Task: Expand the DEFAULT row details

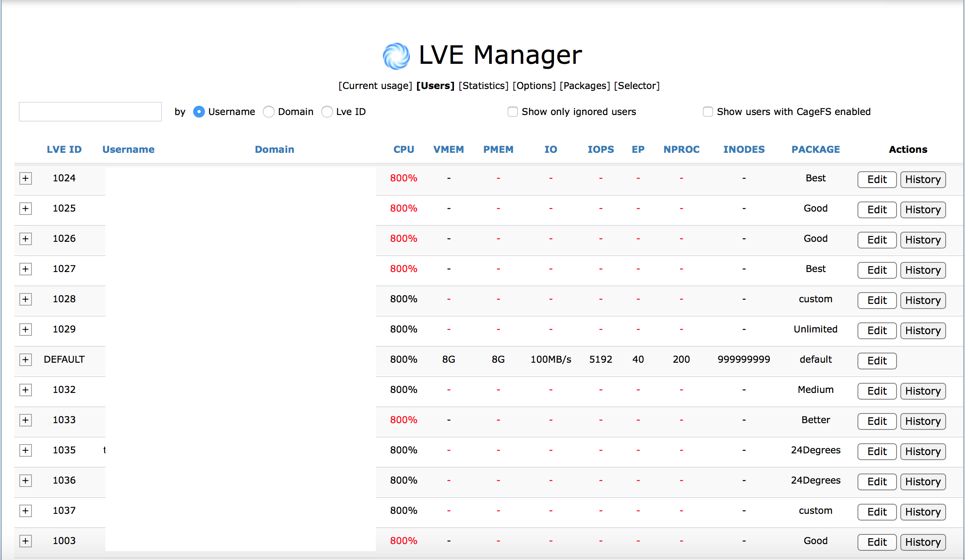Action: (x=25, y=360)
